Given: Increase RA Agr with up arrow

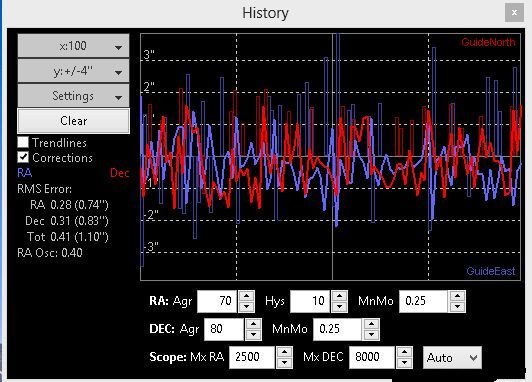Looking at the screenshot, I should click(x=247, y=296).
